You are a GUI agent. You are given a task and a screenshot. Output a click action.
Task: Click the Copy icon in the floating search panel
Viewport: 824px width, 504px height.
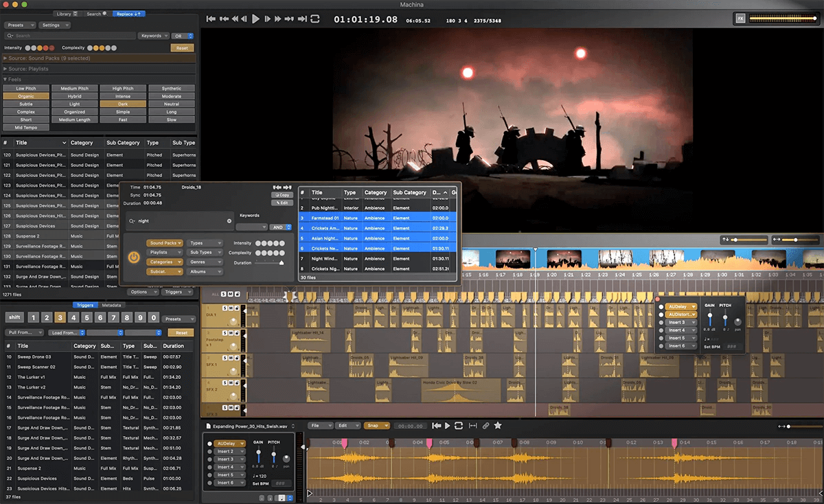point(282,194)
